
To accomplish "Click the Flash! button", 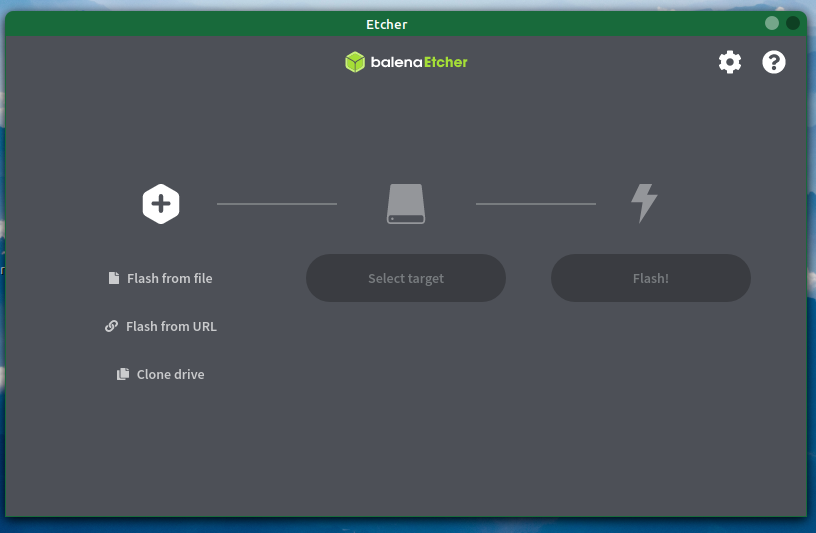I will pyautogui.click(x=651, y=278).
